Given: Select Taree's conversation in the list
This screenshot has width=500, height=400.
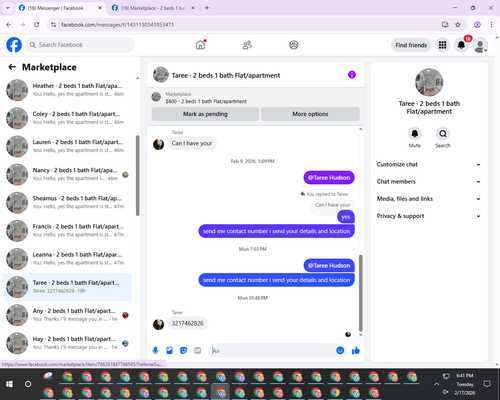Looking at the screenshot, I should pyautogui.click(x=67, y=287).
